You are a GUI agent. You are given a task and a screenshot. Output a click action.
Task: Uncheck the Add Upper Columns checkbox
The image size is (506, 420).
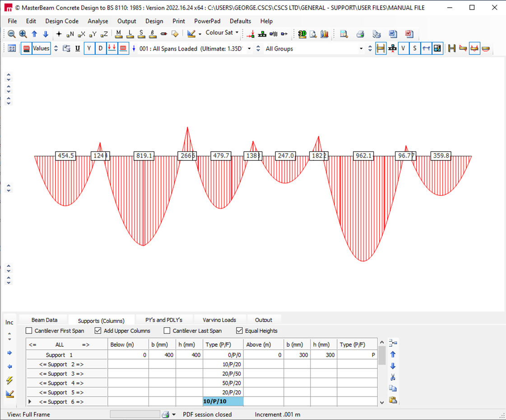98,331
